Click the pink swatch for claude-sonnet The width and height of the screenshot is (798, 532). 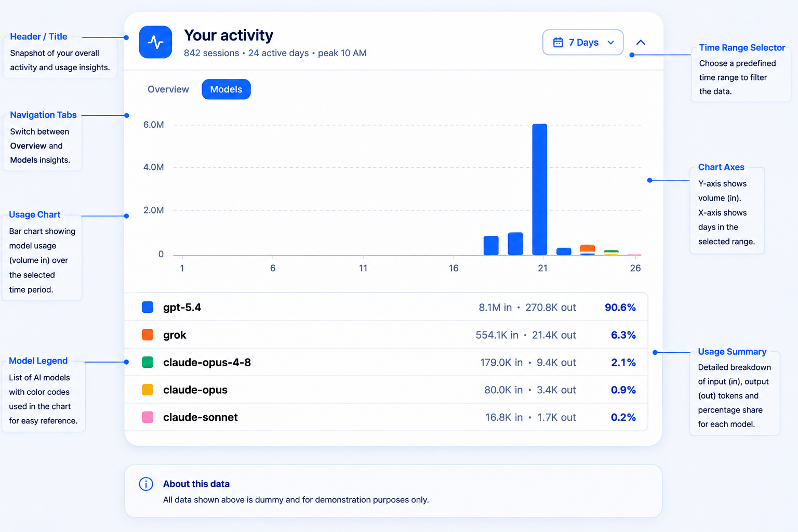click(148, 417)
